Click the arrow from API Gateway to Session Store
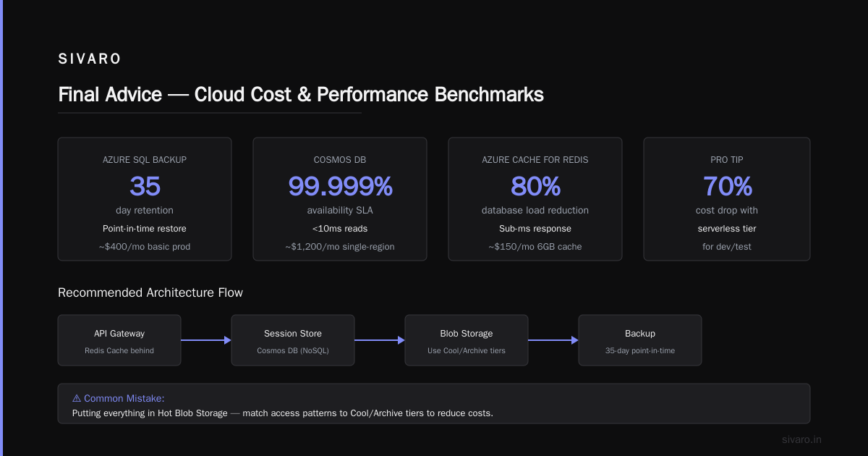The width and height of the screenshot is (868, 456). 206,339
